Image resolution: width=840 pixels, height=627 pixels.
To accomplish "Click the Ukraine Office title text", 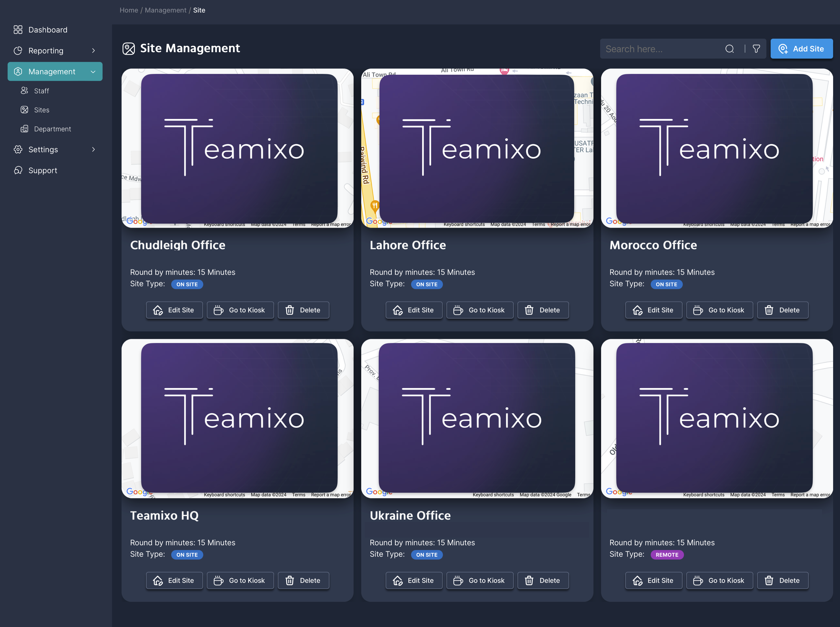I will click(x=410, y=515).
